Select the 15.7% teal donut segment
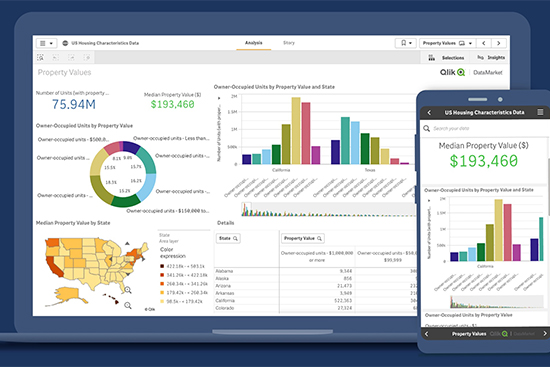The height and width of the screenshot is (367, 550). tap(147, 160)
